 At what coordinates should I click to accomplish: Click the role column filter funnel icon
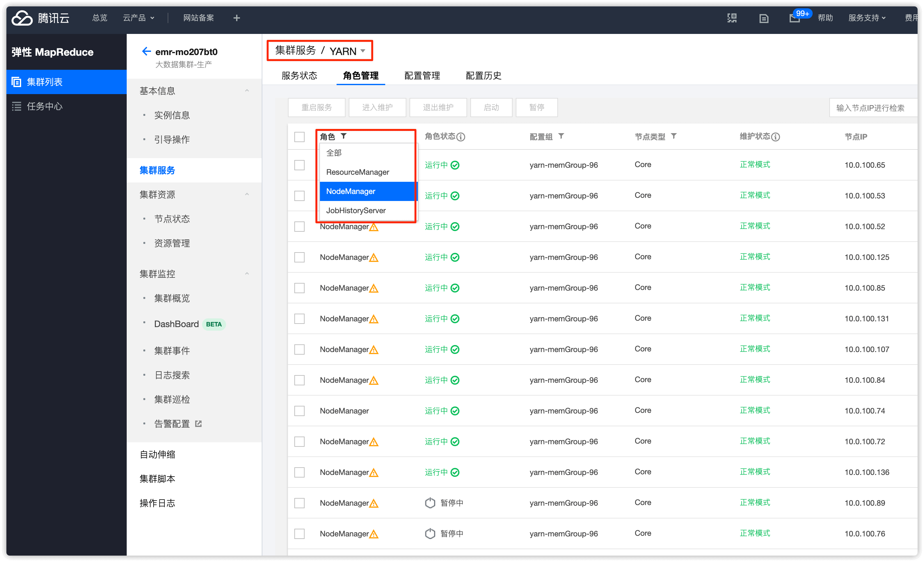coord(344,136)
